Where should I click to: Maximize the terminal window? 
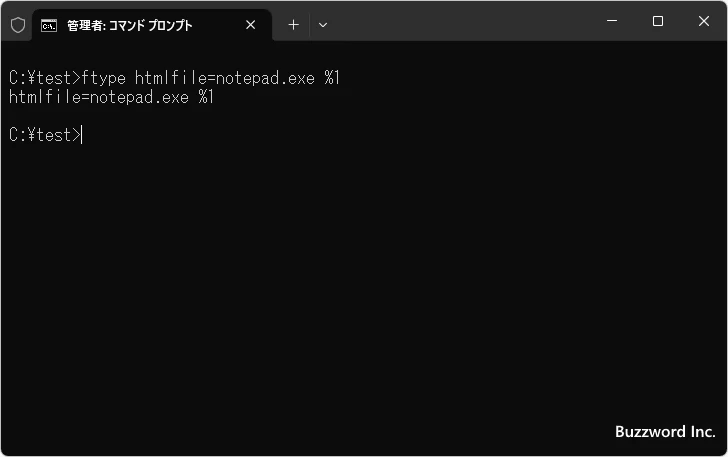pos(658,21)
